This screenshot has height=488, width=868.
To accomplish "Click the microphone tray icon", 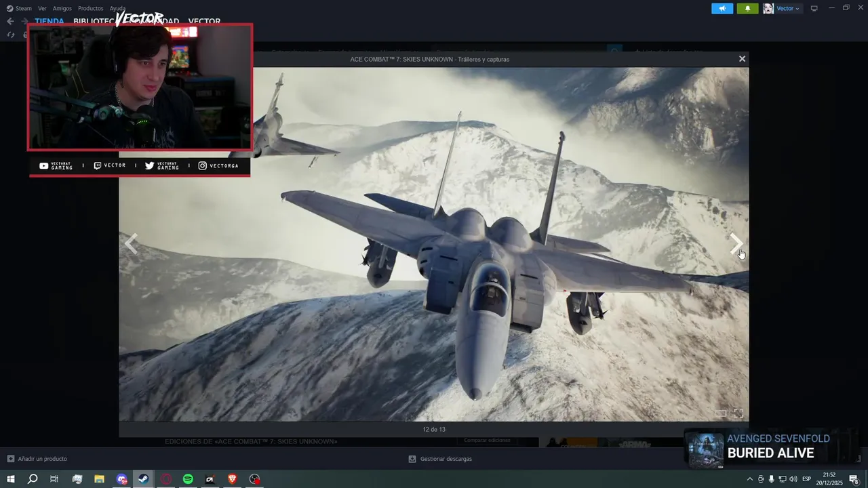I will [x=771, y=479].
